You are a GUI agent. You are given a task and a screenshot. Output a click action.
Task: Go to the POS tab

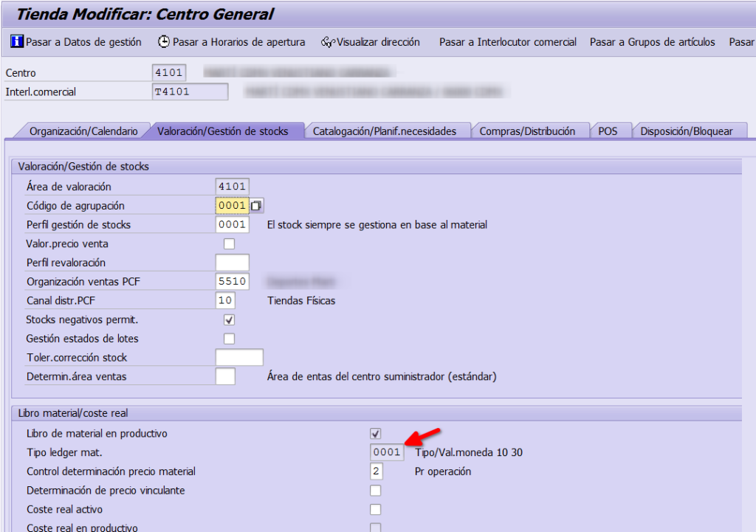point(608,131)
